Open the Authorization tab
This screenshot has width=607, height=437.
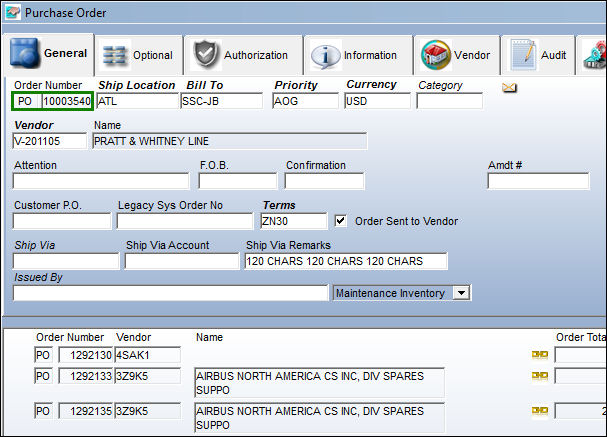243,55
